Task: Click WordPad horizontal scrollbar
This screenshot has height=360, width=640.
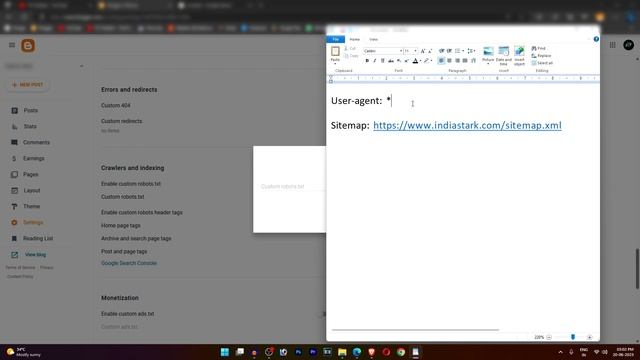Action: [416, 329]
